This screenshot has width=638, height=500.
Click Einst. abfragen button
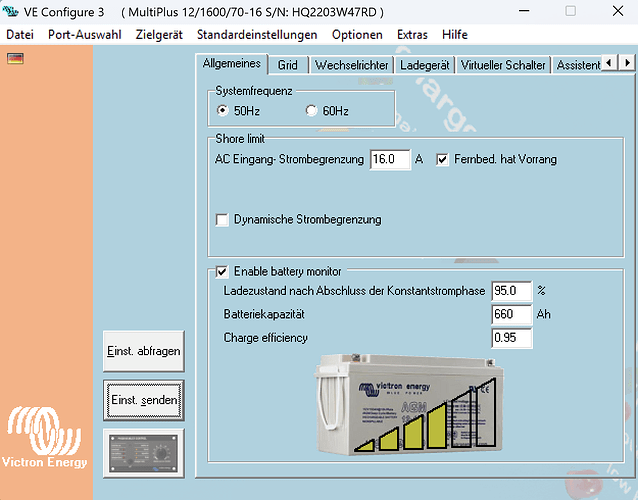(144, 351)
